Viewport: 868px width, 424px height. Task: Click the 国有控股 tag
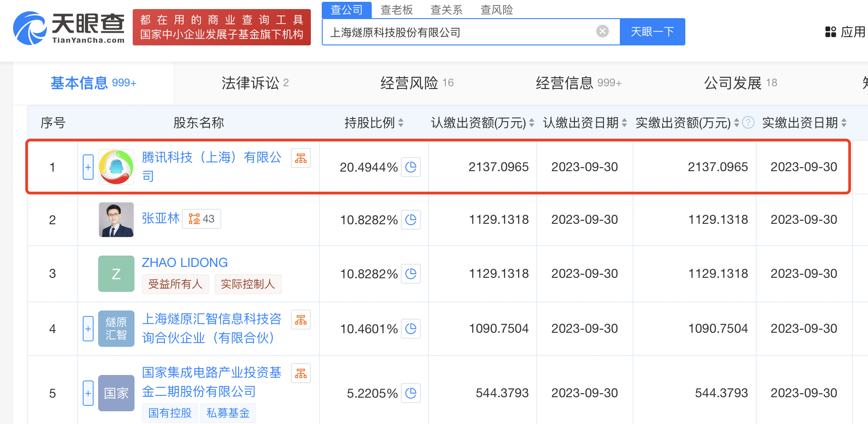tap(170, 413)
